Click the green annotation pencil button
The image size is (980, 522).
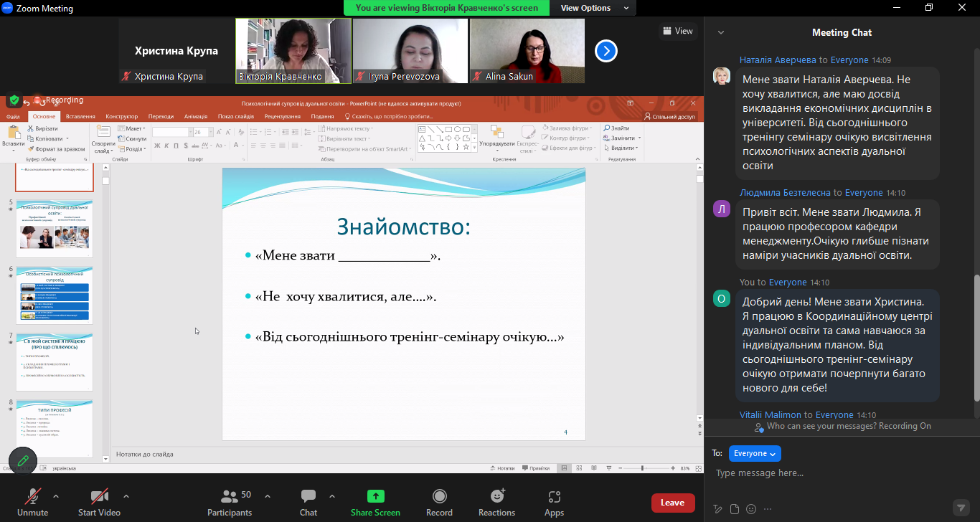(23, 460)
